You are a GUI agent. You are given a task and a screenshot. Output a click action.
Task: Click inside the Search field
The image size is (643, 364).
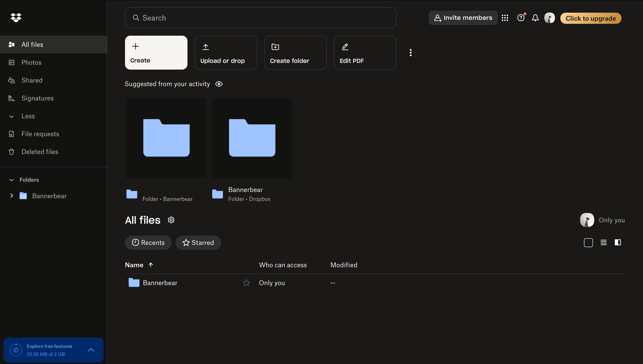click(x=260, y=18)
